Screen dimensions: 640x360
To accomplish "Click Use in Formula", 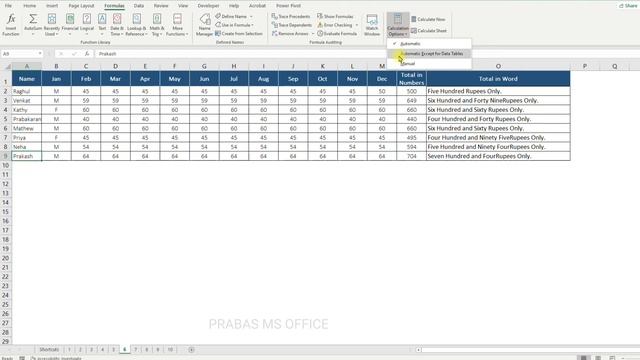I will 234,25.
